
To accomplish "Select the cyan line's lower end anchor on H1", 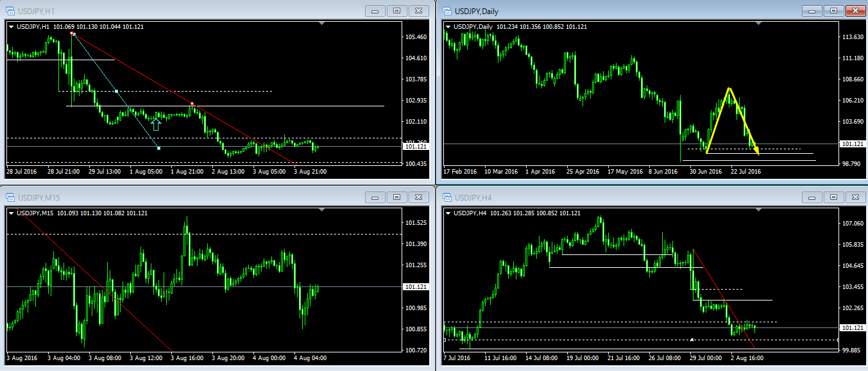I will point(158,148).
